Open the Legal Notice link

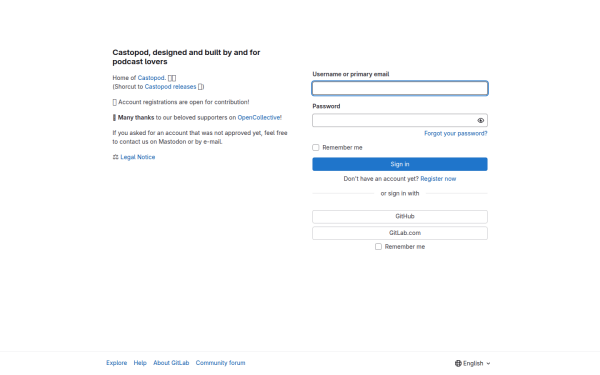138,157
